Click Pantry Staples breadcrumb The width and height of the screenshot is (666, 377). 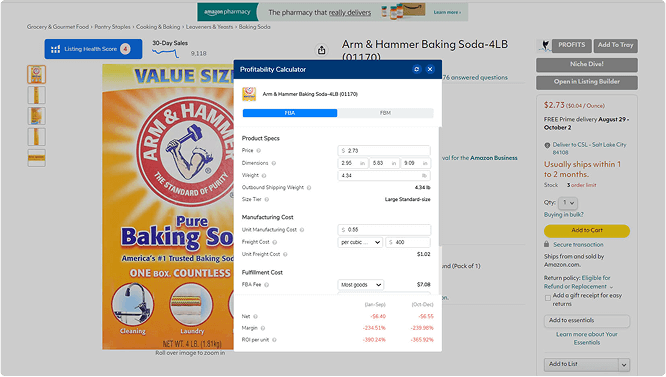tap(113, 27)
